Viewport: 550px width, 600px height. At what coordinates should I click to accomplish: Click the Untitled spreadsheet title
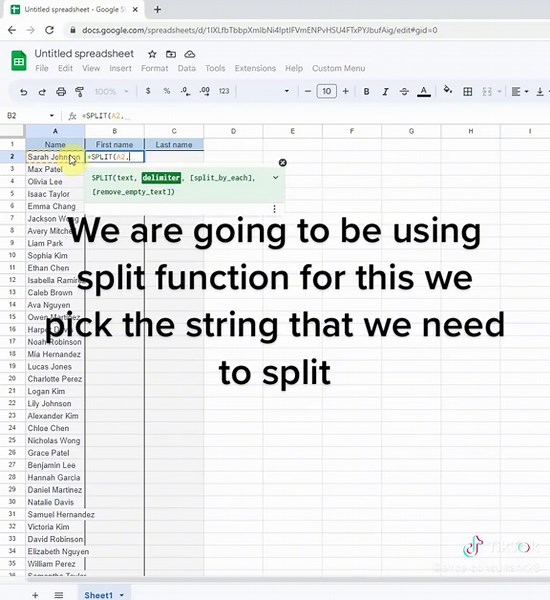pyautogui.click(x=84, y=54)
